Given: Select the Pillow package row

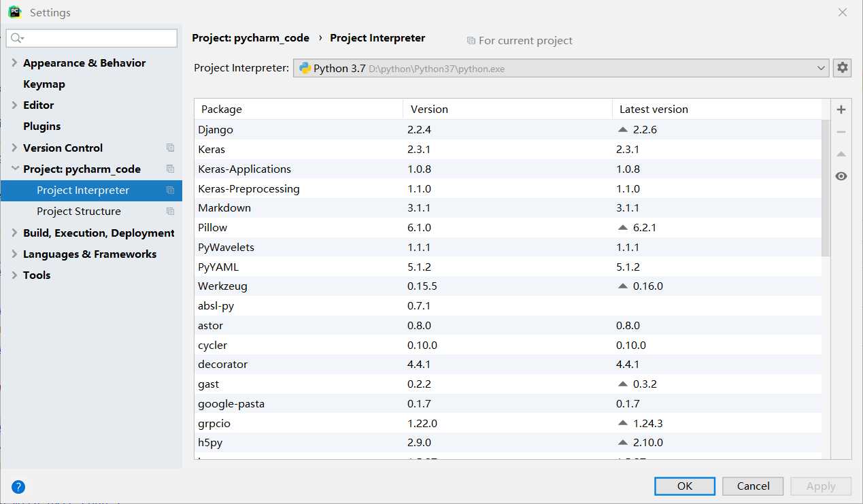Looking at the screenshot, I should [x=508, y=227].
